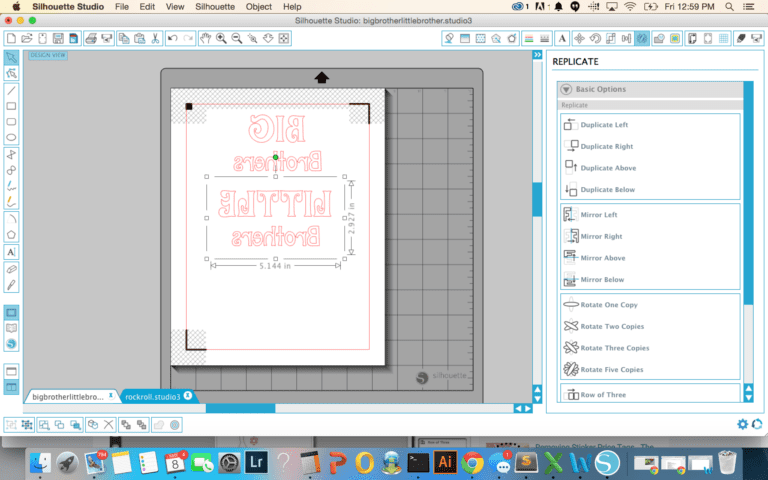The image size is (768, 480).
Task: Open the Scale panel icon
Action: (x=610, y=38)
